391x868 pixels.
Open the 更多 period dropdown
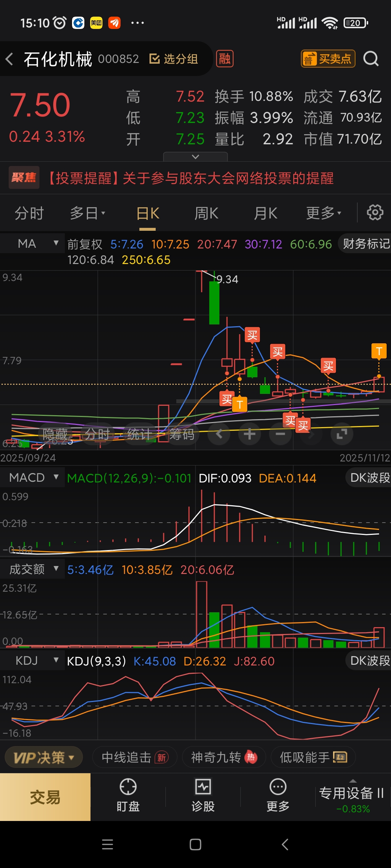[x=324, y=213]
